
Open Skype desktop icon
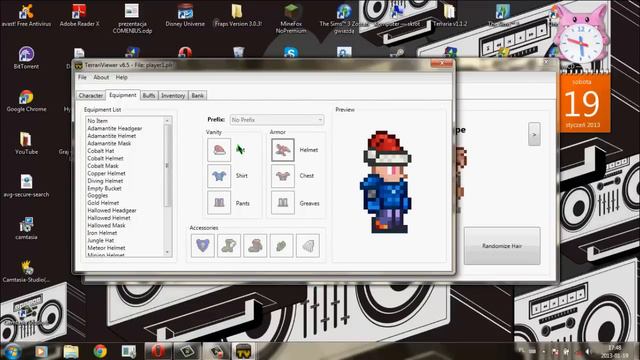coord(291,52)
